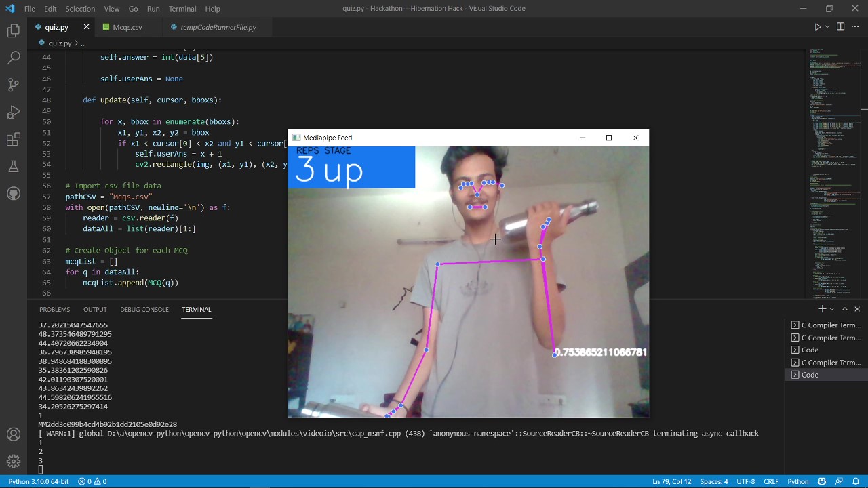Switch to the PROBLEMS panel tab
The image size is (868, 488).
(x=54, y=310)
